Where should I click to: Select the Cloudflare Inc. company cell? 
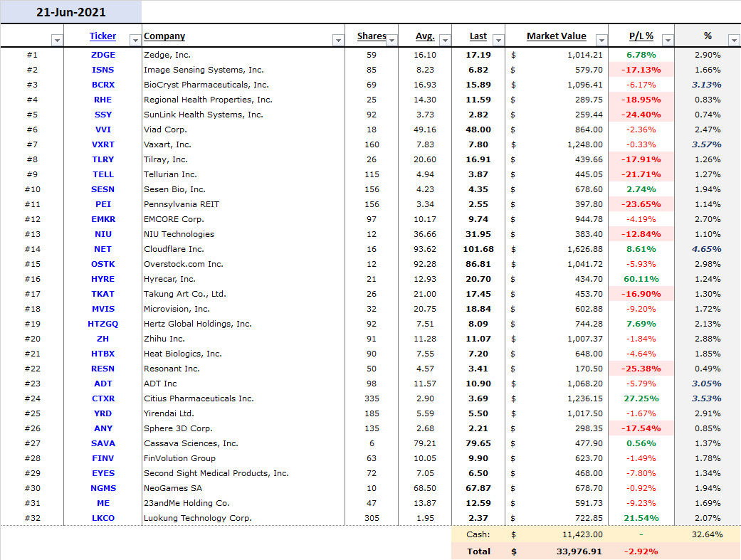[243, 249]
